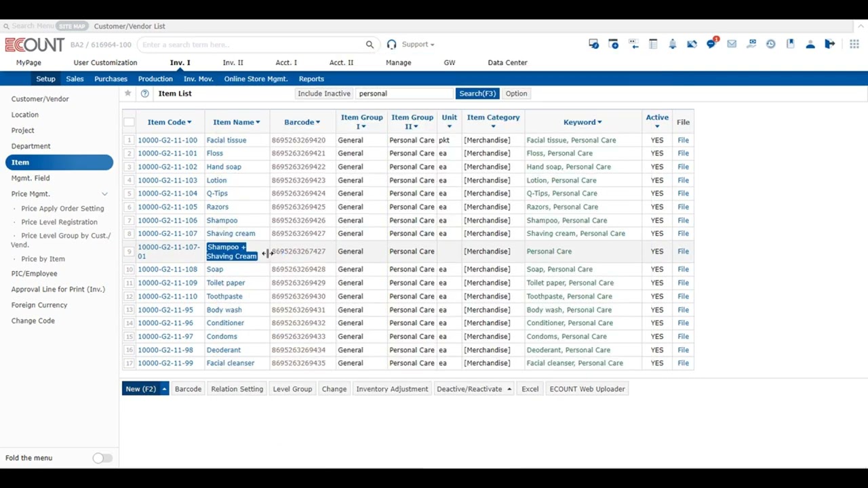Check the select-all checkbox in table header
The height and width of the screenshot is (488, 868).
129,122
